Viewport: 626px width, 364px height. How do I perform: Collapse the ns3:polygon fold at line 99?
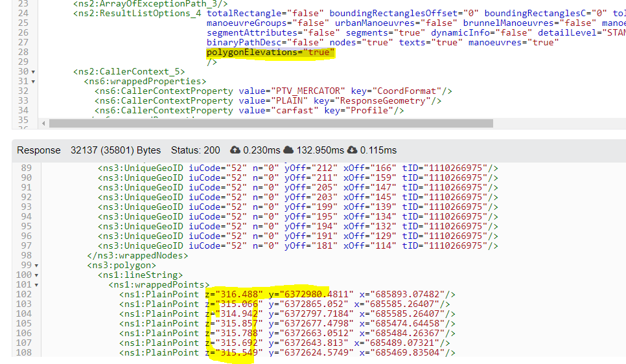pos(36,266)
